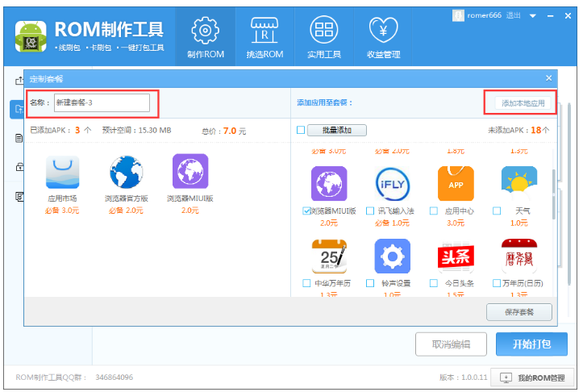Check the 中华万年历 checkbox
This screenshot has height=392, width=583.
306,283
